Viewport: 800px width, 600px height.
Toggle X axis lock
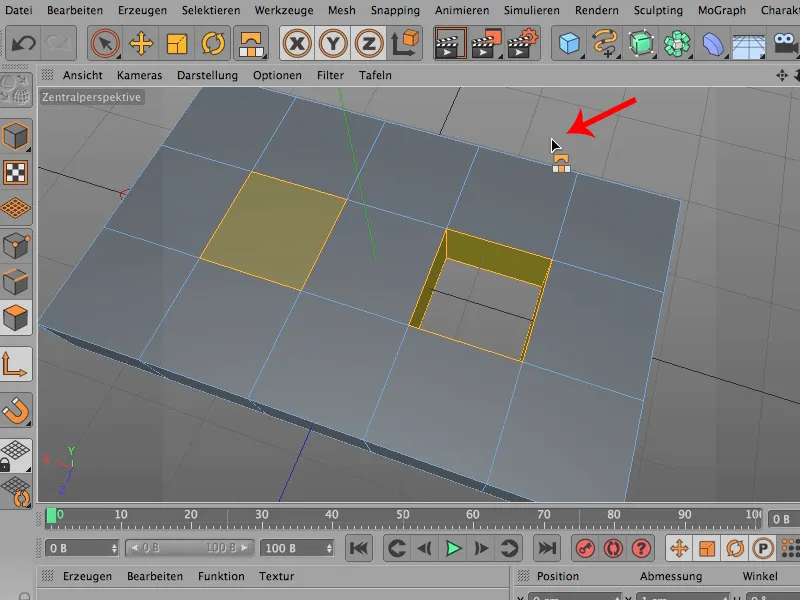point(297,44)
